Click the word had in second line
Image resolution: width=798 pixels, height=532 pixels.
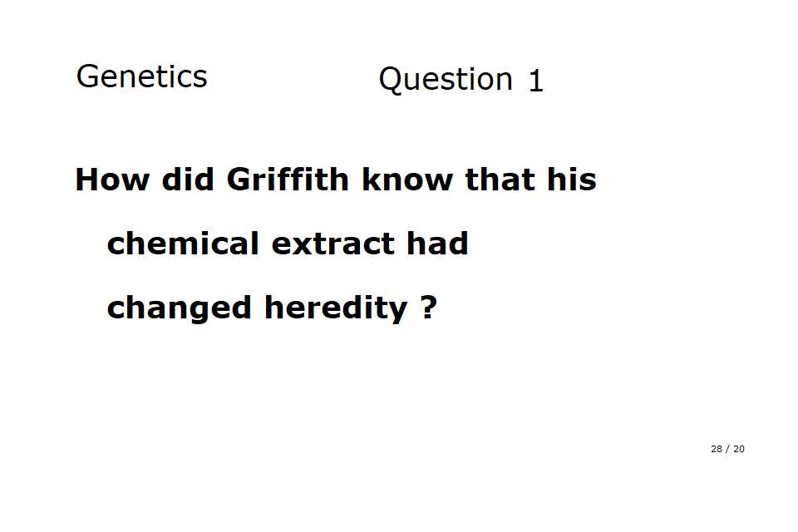tap(437, 244)
